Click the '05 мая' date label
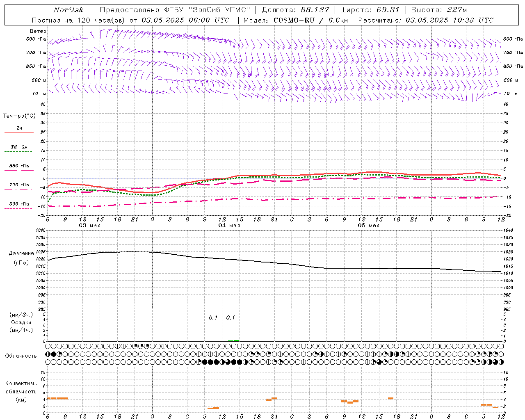The height and width of the screenshot is (420, 525). click(368, 226)
